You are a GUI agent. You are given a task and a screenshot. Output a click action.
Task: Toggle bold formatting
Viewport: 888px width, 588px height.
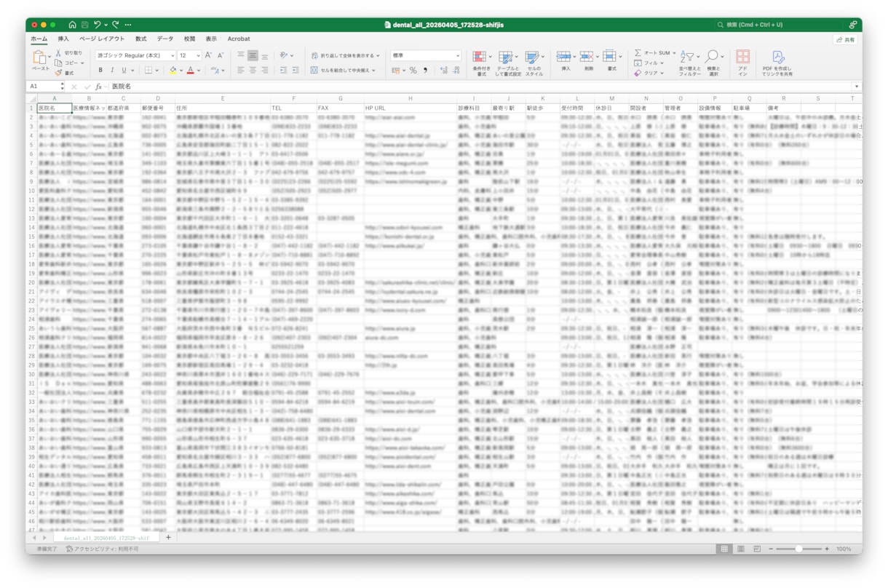tap(100, 71)
